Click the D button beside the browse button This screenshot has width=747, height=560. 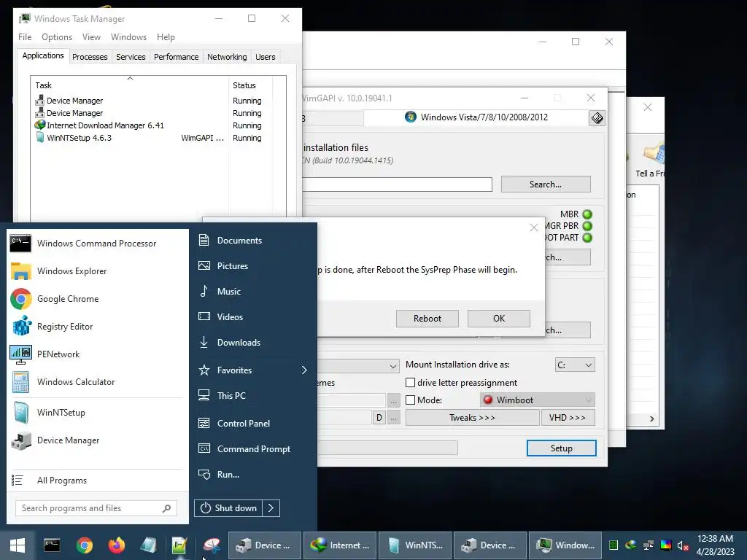pyautogui.click(x=379, y=418)
